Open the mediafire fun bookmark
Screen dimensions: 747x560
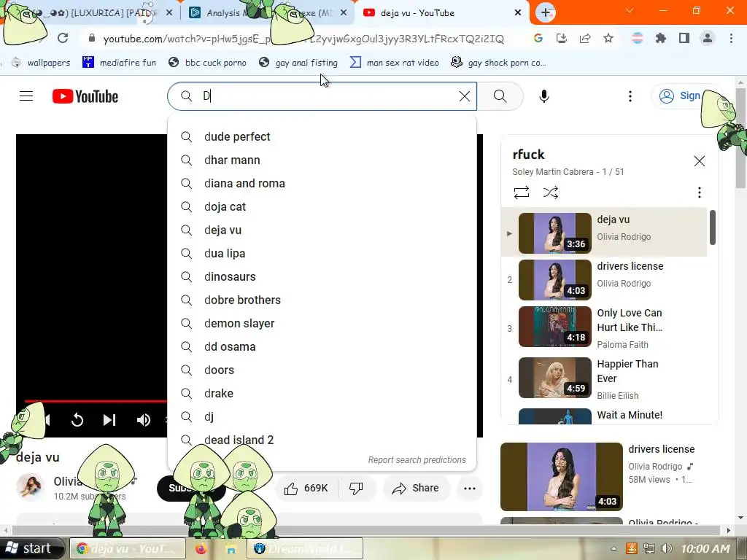coord(119,63)
